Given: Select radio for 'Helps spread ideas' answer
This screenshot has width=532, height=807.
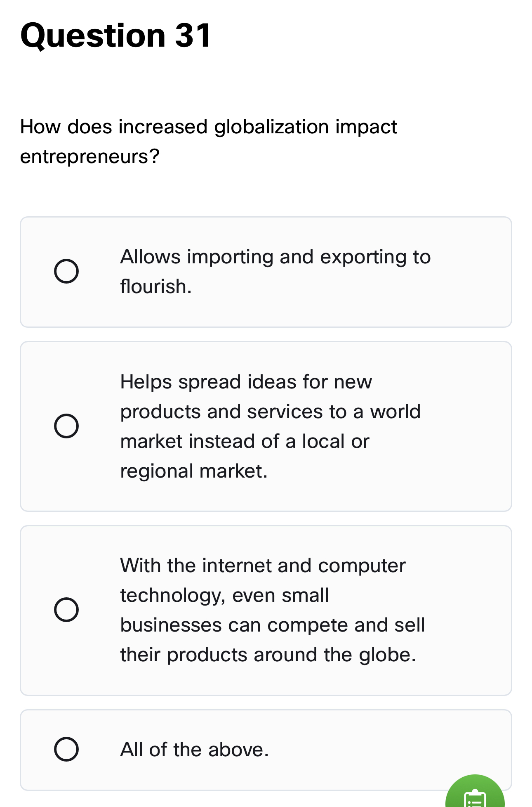Looking at the screenshot, I should [x=66, y=426].
